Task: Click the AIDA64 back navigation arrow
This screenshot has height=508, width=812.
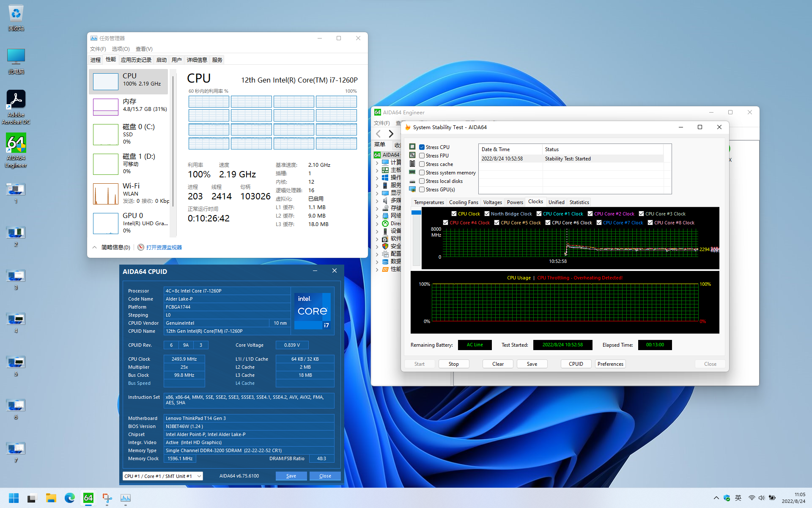Action: click(379, 134)
